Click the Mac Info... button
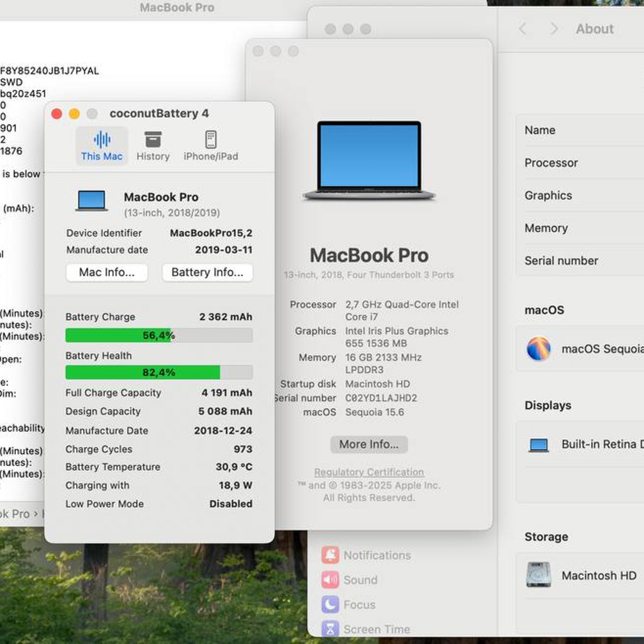This screenshot has width=644, height=644. [x=107, y=272]
